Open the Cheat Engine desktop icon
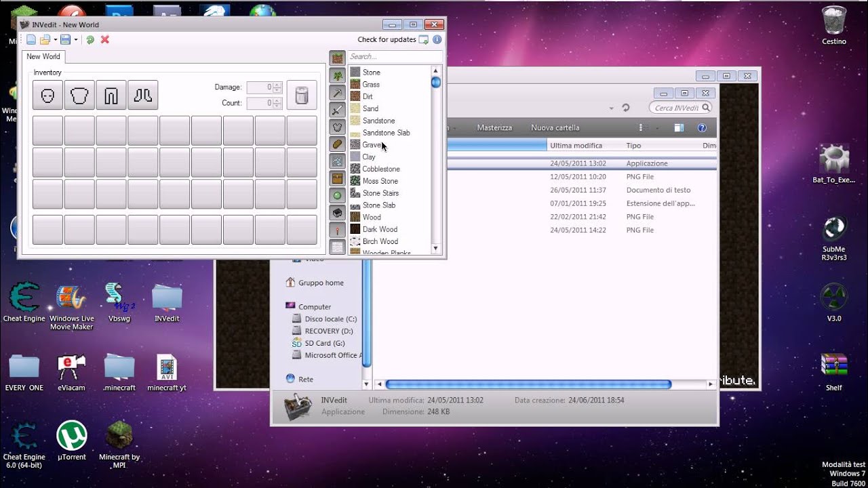This screenshot has width=868, height=488. click(24, 302)
